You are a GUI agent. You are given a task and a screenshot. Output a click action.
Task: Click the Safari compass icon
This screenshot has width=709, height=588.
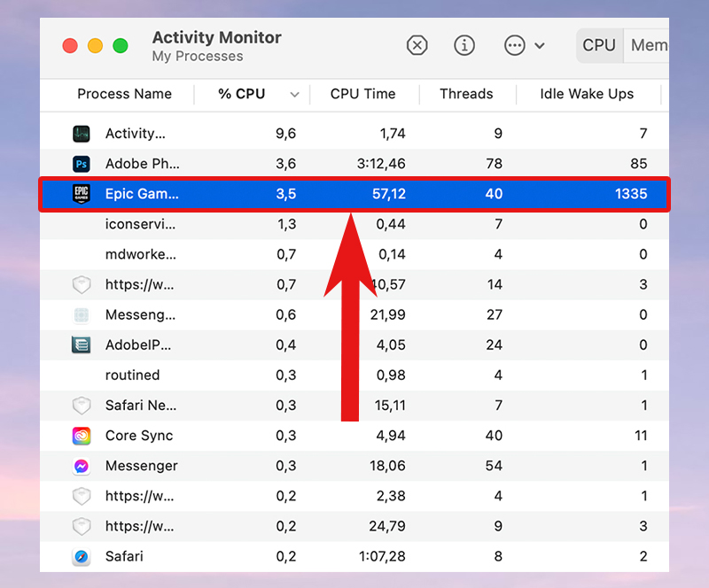[x=82, y=556]
